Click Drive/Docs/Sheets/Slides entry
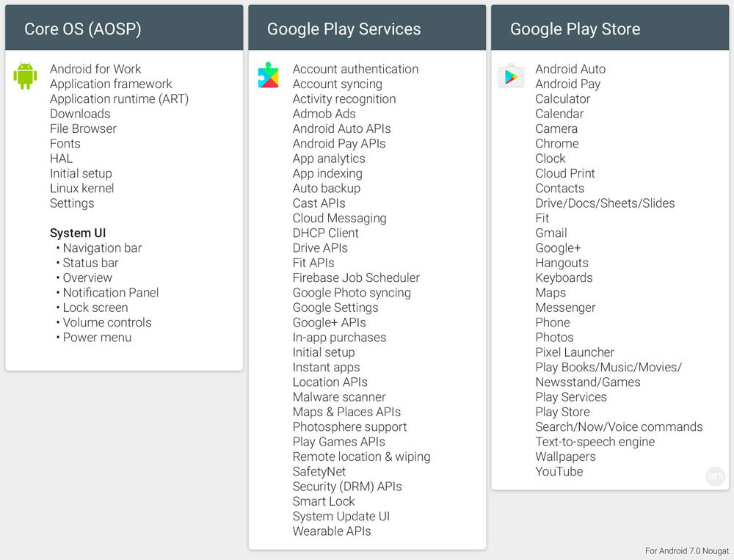The image size is (734, 560). click(x=605, y=203)
